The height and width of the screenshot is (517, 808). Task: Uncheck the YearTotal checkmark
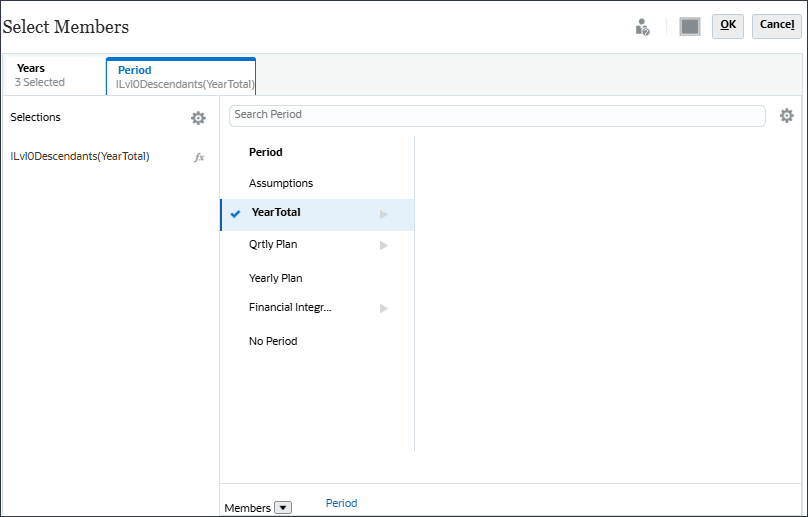coord(235,213)
